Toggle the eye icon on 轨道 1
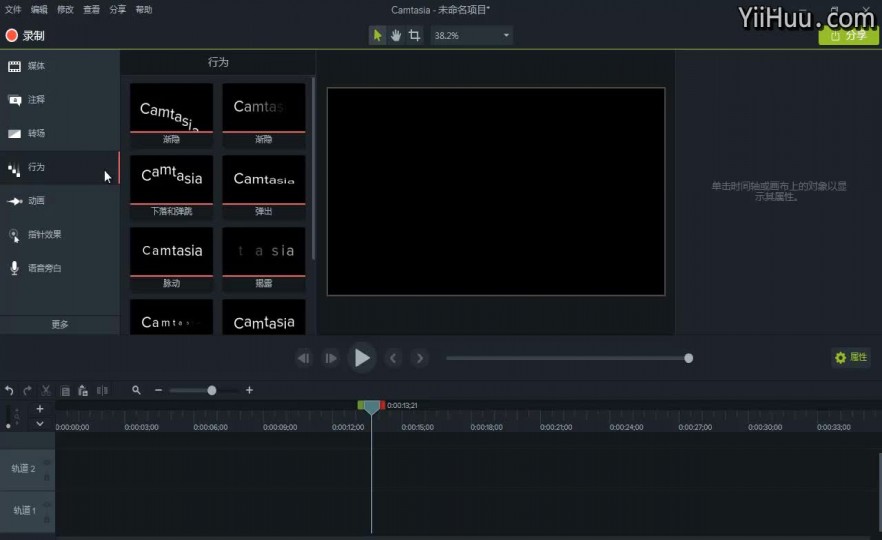Image resolution: width=882 pixels, height=540 pixels. click(47, 505)
